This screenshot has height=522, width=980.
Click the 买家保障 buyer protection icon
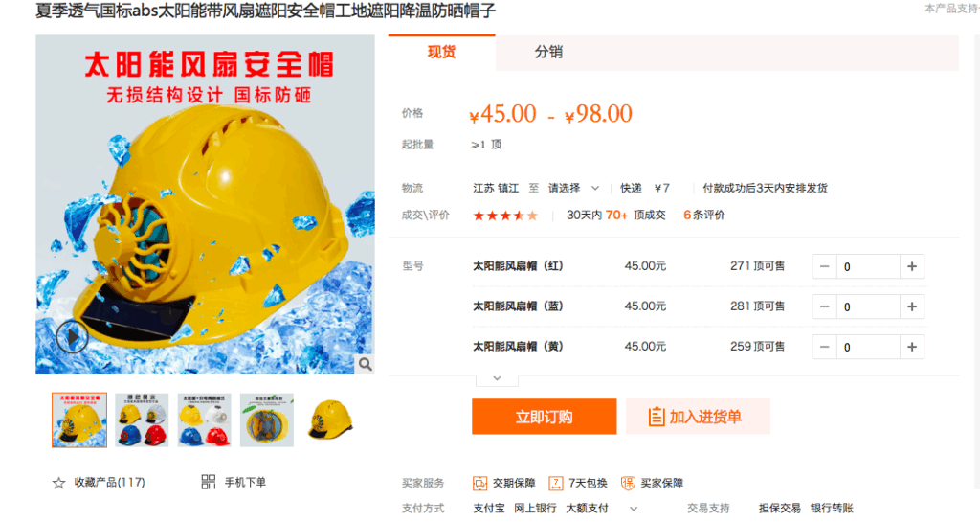[628, 483]
